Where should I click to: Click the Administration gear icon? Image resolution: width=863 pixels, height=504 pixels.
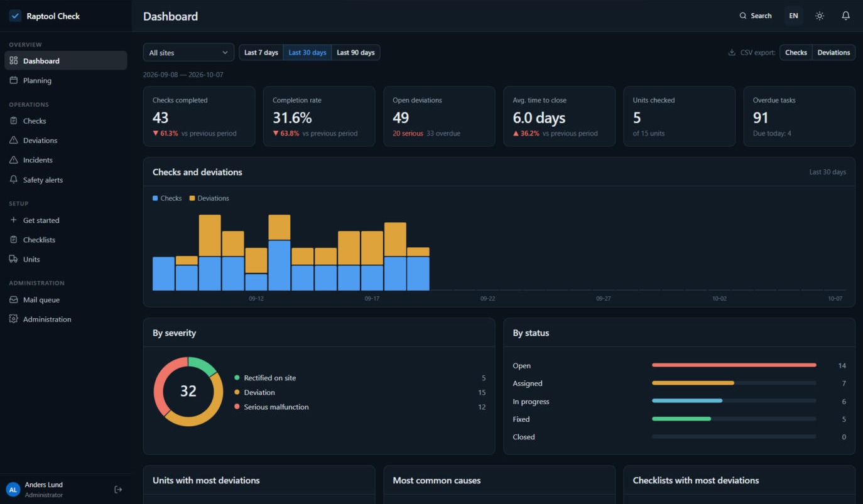coord(14,319)
